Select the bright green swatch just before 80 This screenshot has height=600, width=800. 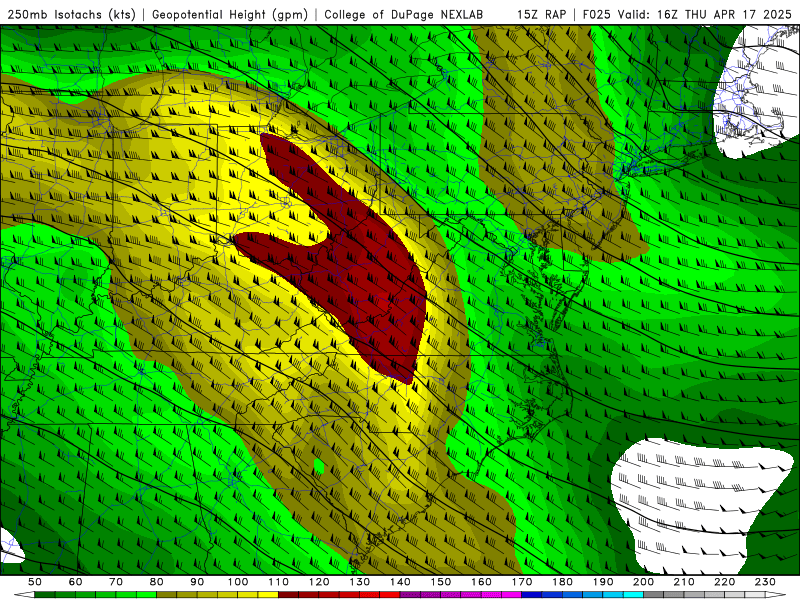pos(146,595)
